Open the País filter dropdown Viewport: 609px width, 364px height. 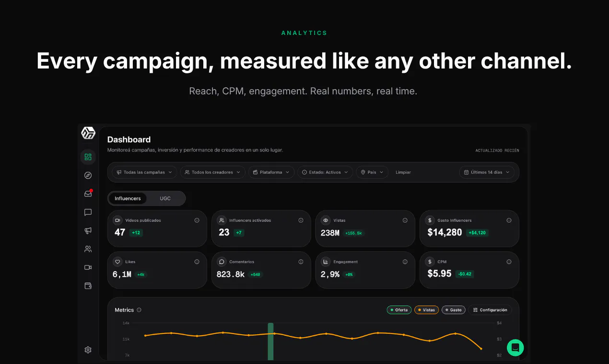click(x=372, y=172)
